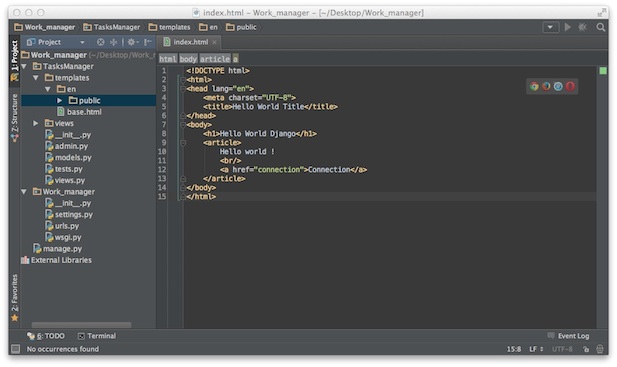
Task: Select article breadcrumb element
Action: coord(215,59)
